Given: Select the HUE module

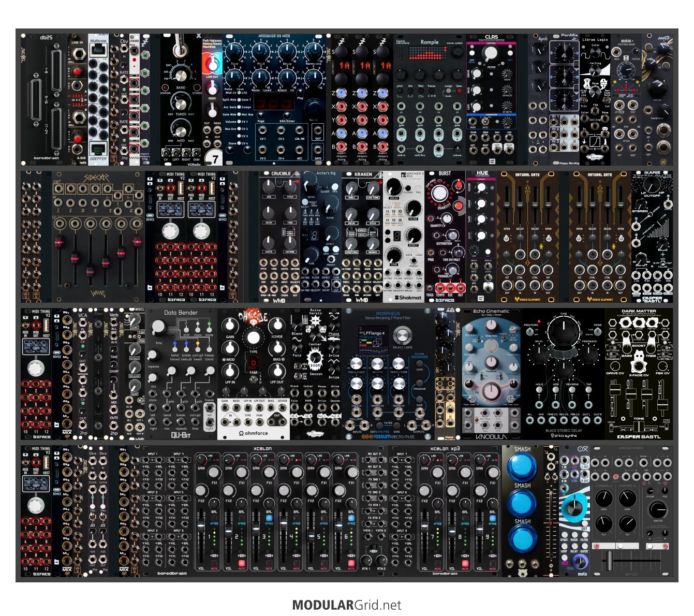Looking at the screenshot, I should pos(481,237).
